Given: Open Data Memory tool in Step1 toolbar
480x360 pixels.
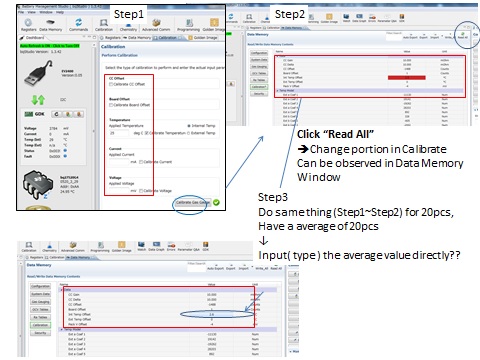Looking at the screenshot, I should click(51, 25).
